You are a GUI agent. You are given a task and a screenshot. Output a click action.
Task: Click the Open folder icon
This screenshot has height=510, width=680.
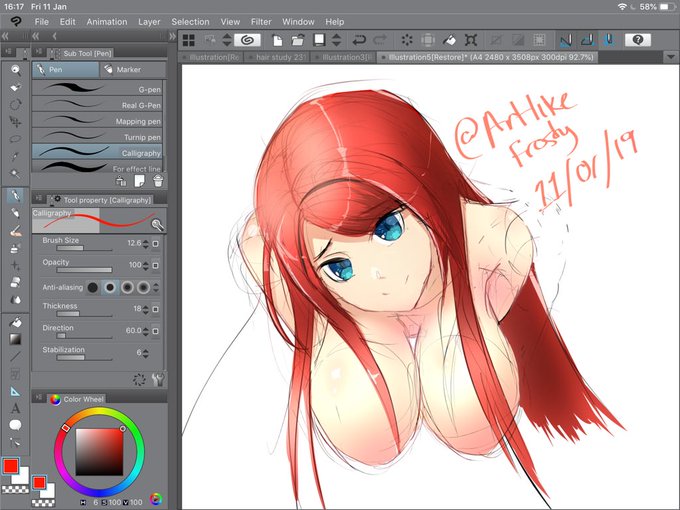(298, 40)
